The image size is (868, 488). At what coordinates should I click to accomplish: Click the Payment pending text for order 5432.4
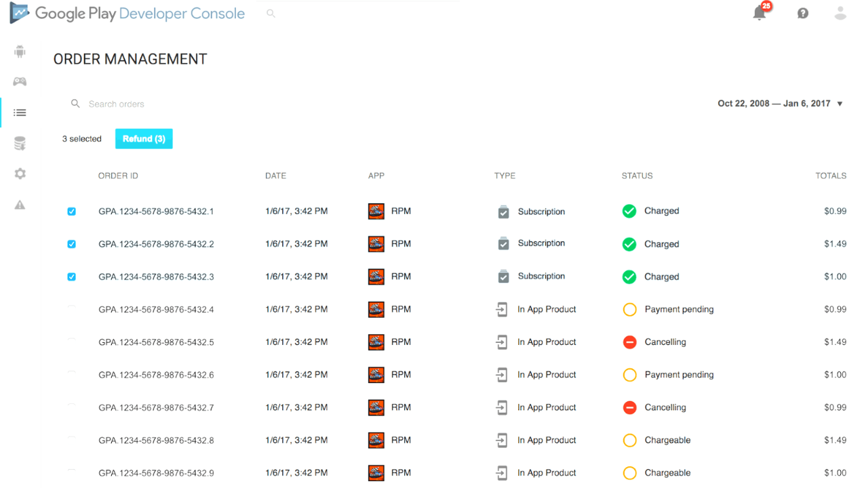(x=679, y=309)
